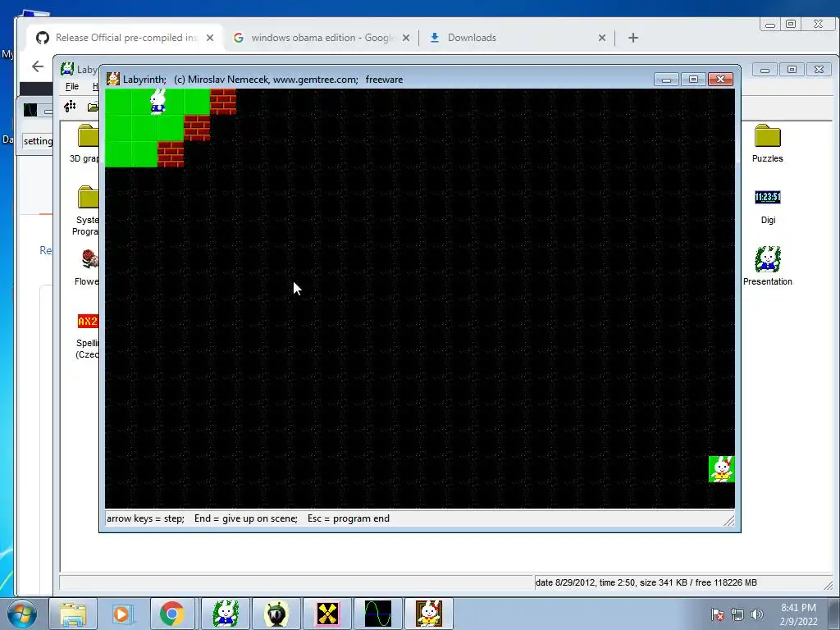Click the brick wall tile in the second row
840x630 pixels.
197,128
